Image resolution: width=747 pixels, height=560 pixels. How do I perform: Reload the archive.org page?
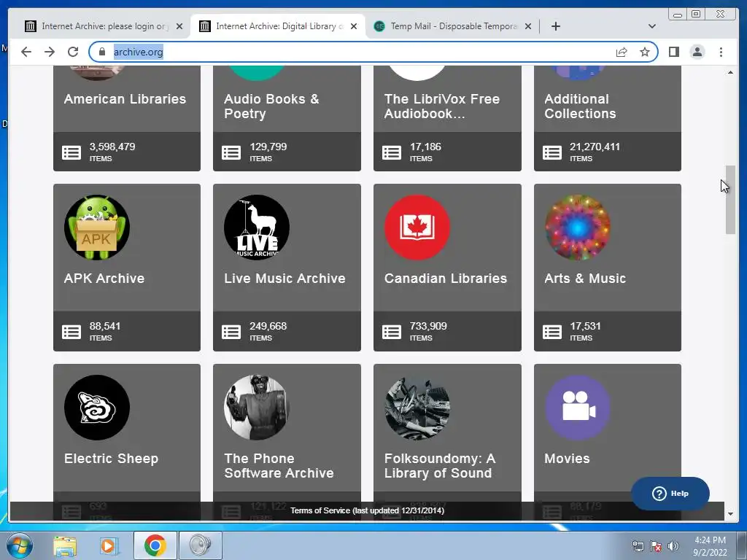click(x=73, y=52)
